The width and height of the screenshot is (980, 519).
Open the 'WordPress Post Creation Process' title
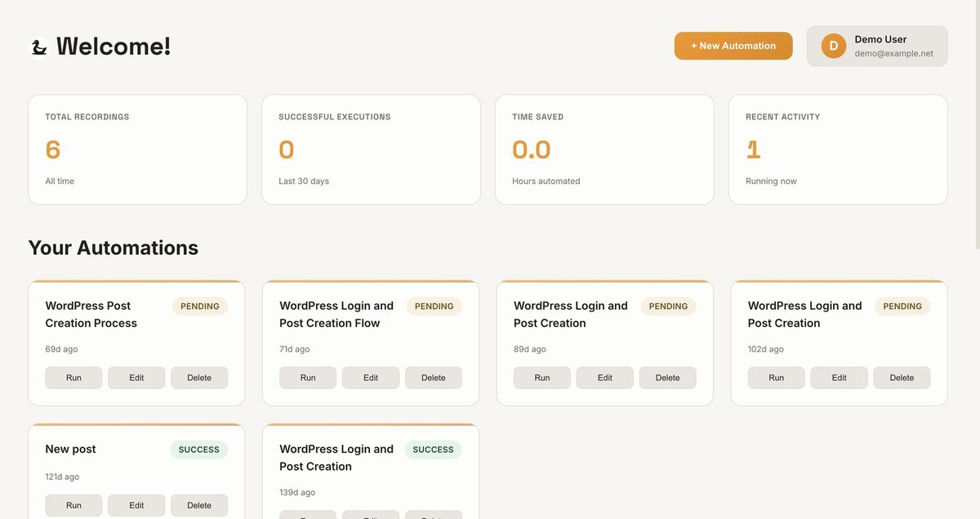91,314
